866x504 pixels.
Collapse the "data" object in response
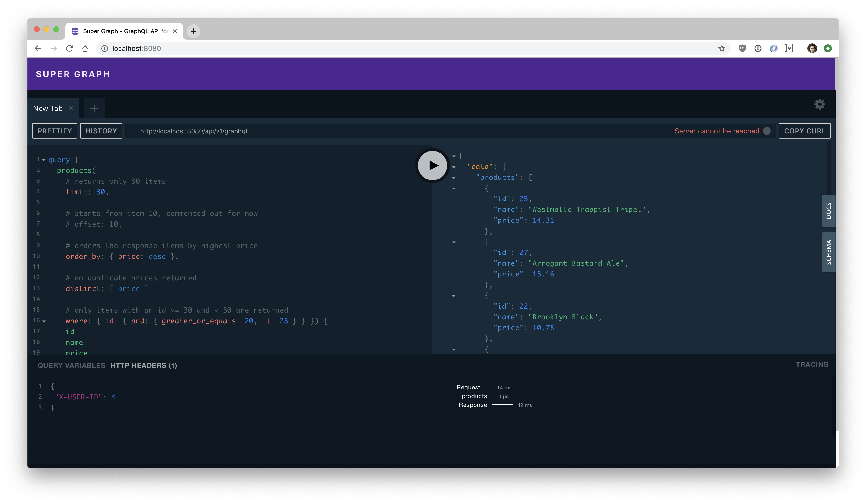click(x=454, y=167)
